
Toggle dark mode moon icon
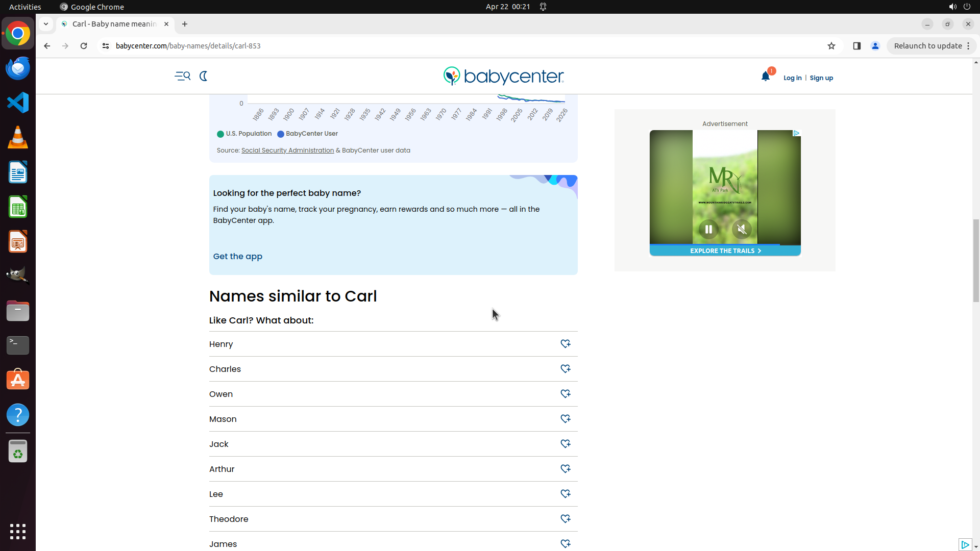204,76
